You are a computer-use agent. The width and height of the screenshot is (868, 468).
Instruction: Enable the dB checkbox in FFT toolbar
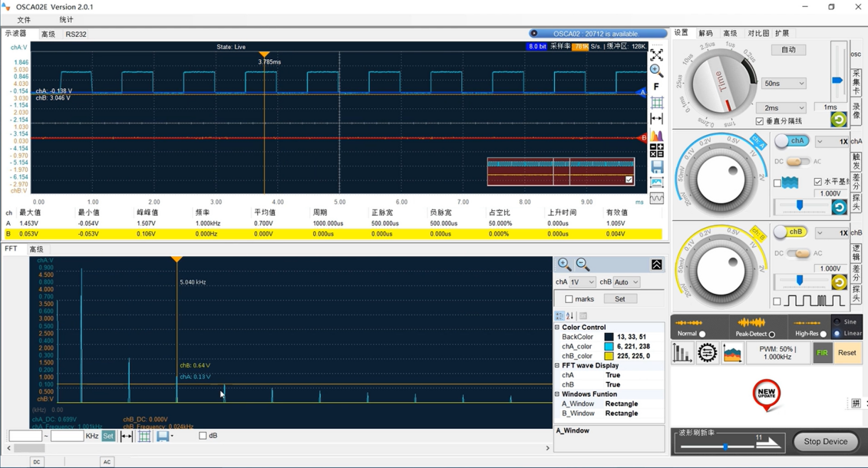[x=203, y=436]
